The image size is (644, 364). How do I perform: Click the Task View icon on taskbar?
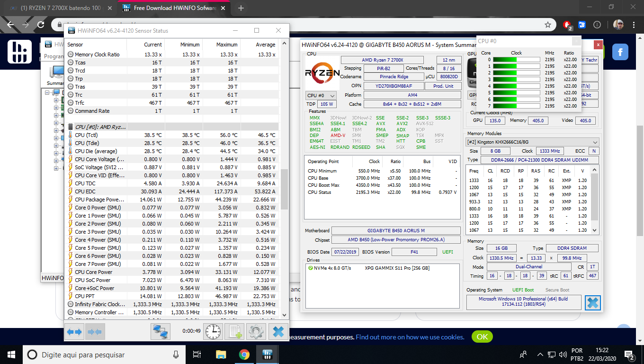point(197,355)
